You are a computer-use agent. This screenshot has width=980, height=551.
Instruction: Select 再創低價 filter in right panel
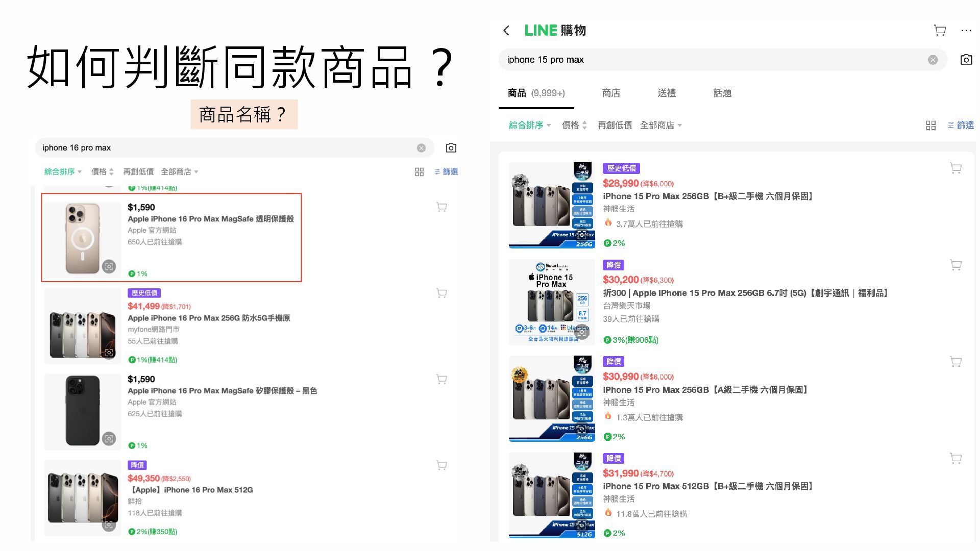[615, 125]
